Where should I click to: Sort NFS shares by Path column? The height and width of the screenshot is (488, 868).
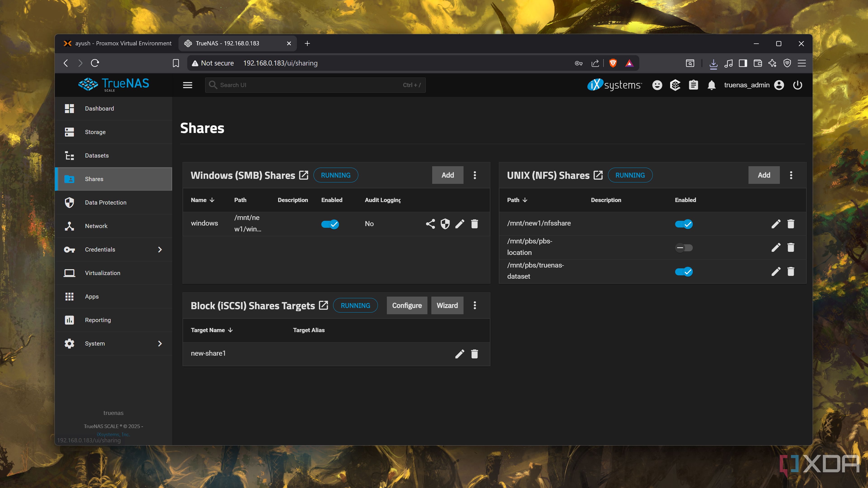click(517, 200)
